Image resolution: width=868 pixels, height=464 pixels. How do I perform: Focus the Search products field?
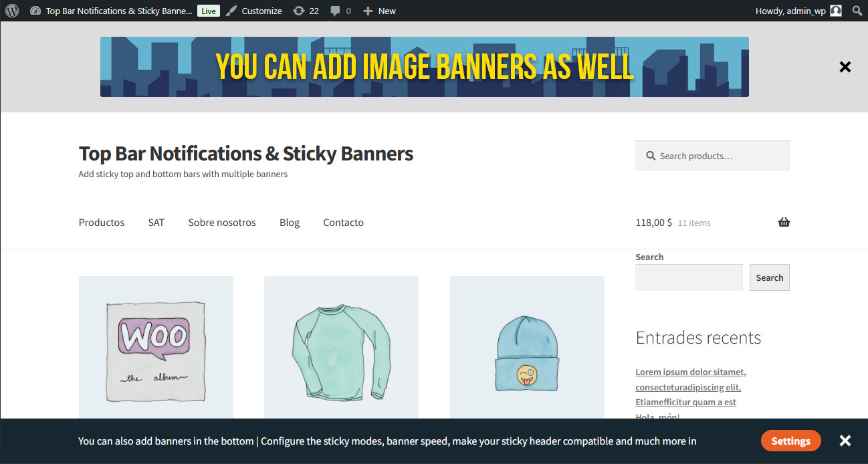click(x=712, y=156)
